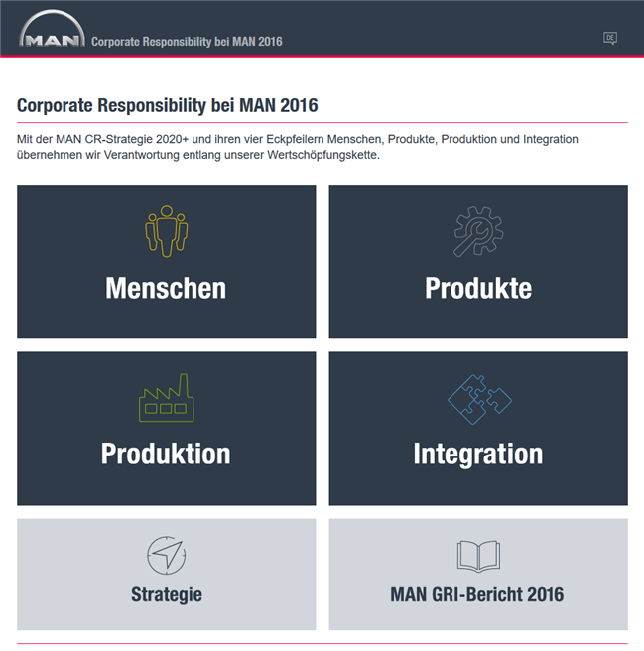
Task: Open the Menschen section label
Action: click(x=166, y=288)
